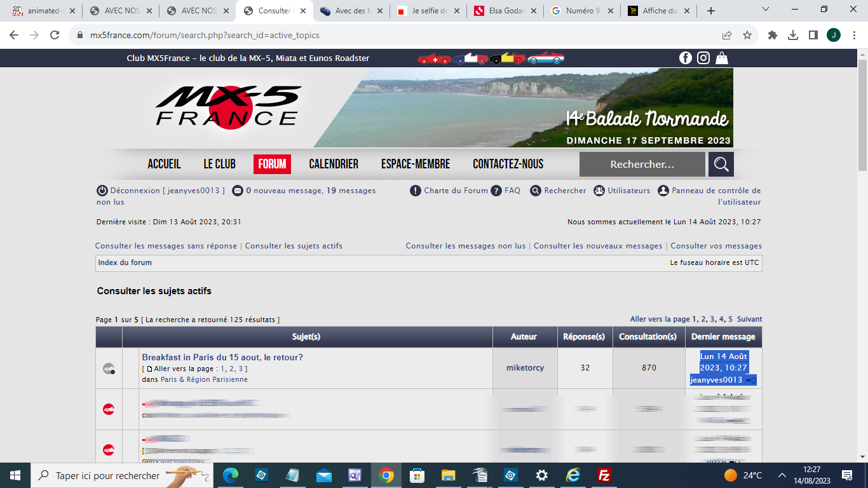Click 'Consulter les messages sans réponse'
The height and width of the screenshot is (488, 868).
pos(166,246)
